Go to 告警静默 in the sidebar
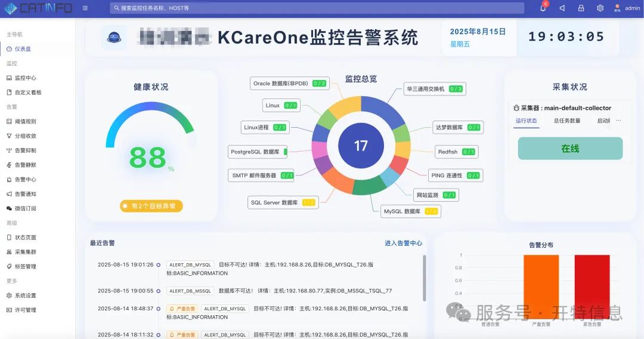The height and width of the screenshot is (339, 644). coord(25,165)
